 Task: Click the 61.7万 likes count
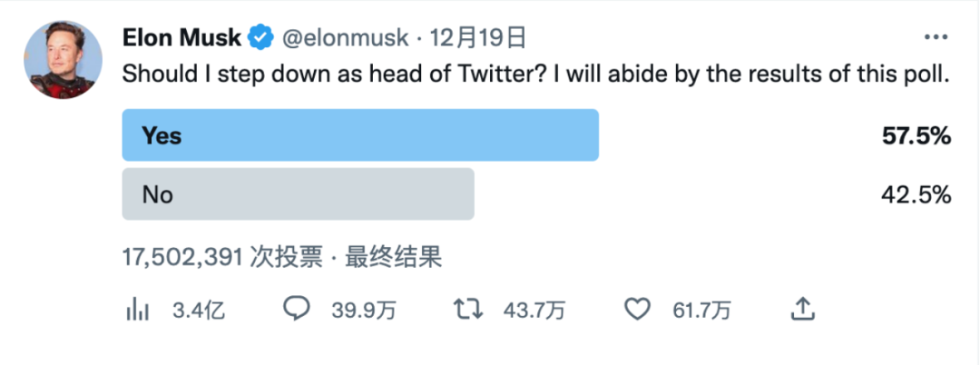tap(701, 311)
